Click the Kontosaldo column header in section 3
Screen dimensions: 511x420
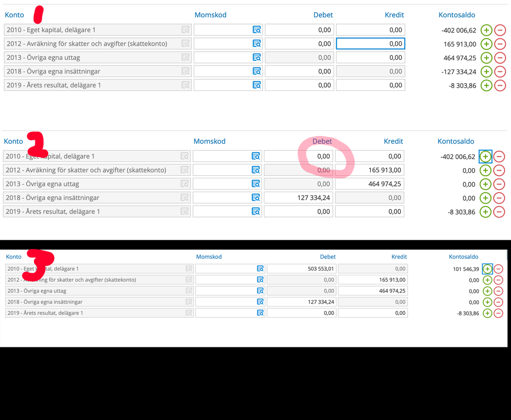click(463, 257)
